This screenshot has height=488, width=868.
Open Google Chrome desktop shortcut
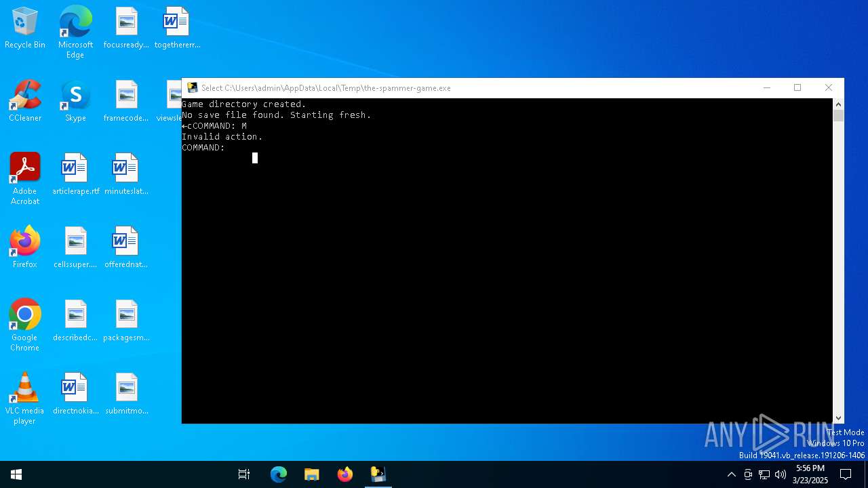click(x=25, y=325)
